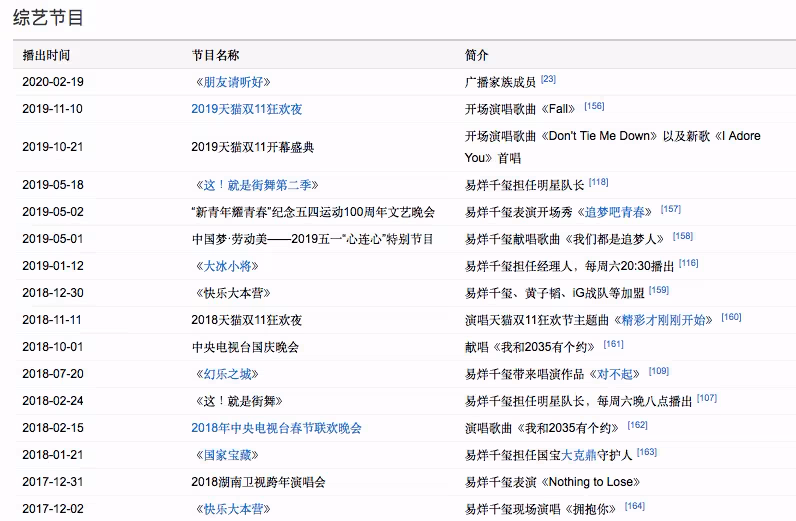Select the date 2018-02-15
Viewport: 796px width, 521px height.
point(53,428)
